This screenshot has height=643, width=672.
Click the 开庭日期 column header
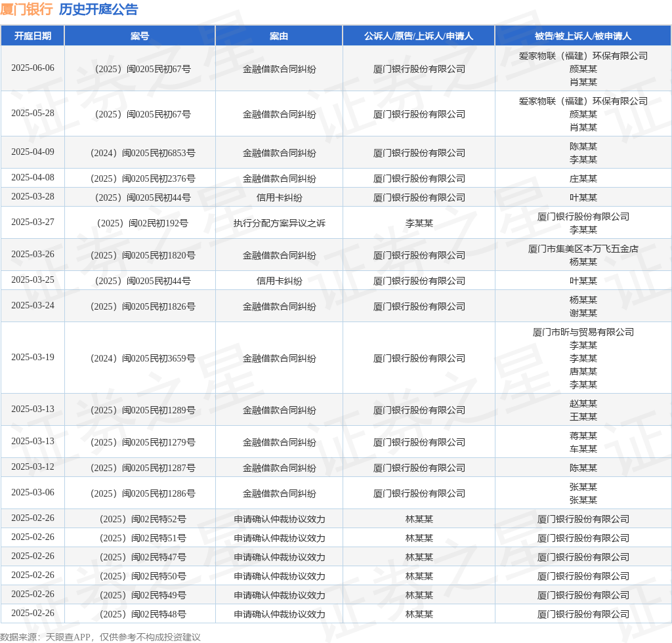click(x=33, y=36)
